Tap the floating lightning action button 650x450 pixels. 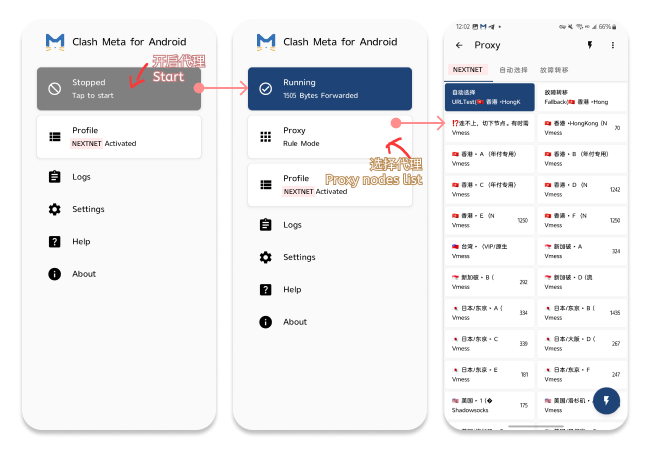[606, 401]
